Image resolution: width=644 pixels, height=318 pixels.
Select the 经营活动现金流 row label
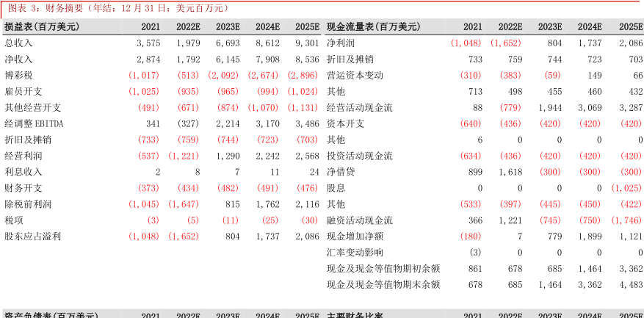pyautogui.click(x=360, y=107)
